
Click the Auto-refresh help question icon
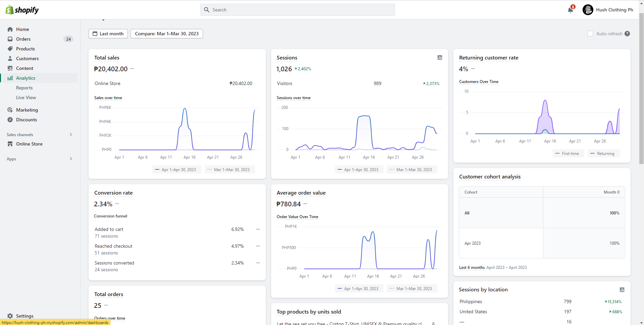(x=627, y=34)
